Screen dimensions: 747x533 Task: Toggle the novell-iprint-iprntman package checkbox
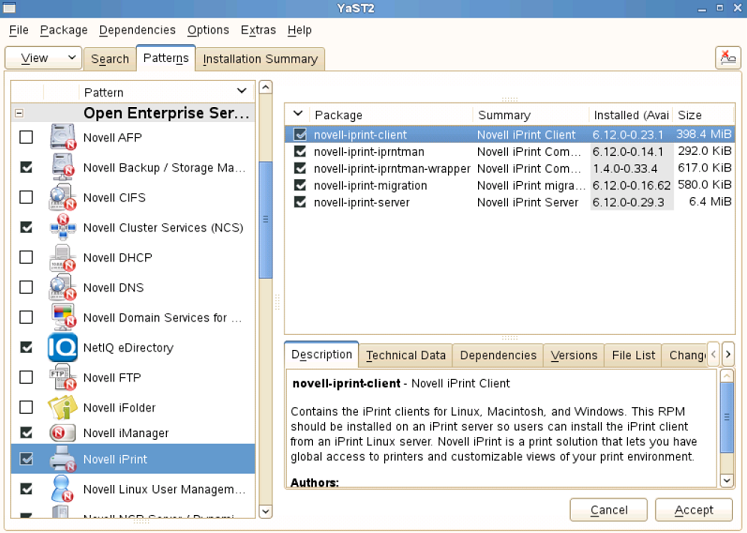tap(300, 151)
